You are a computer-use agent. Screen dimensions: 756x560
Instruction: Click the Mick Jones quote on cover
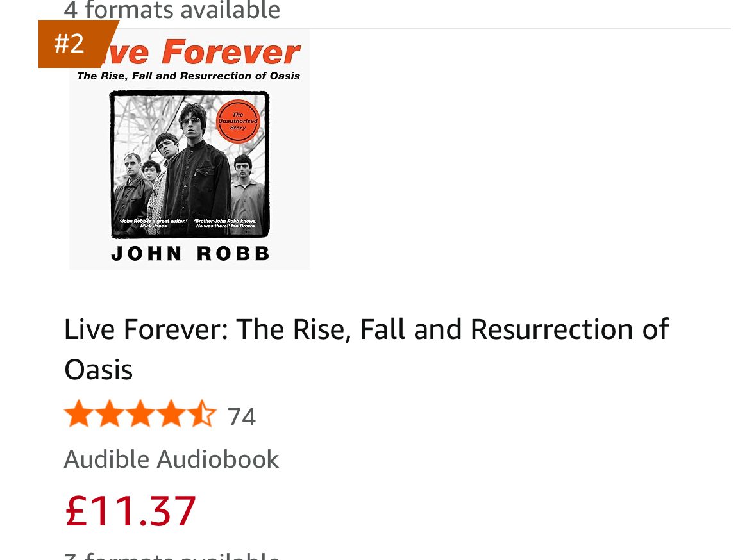154,223
